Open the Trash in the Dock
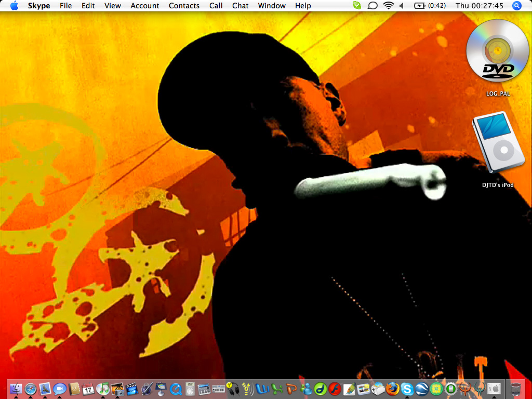This screenshot has width=532, height=399. click(515, 389)
